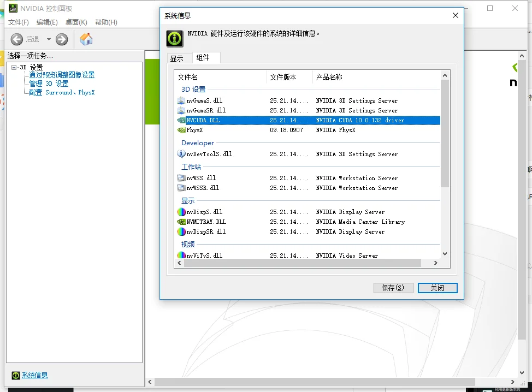Click the Forward arrow toolbar icon
532x392 pixels.
(62, 39)
